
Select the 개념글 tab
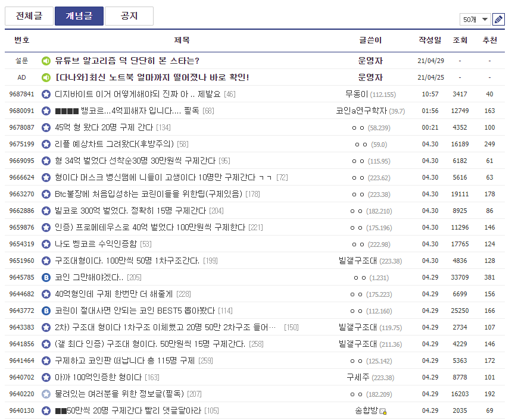(79, 15)
